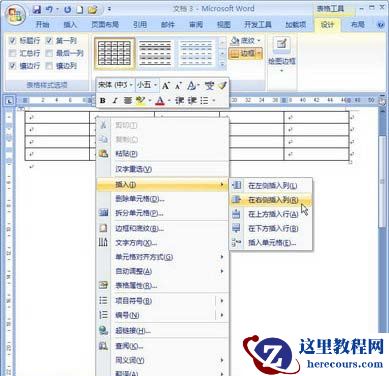The height and width of the screenshot is (376, 389).
Task: Click the yellow text highlight color button
Action: [141, 100]
